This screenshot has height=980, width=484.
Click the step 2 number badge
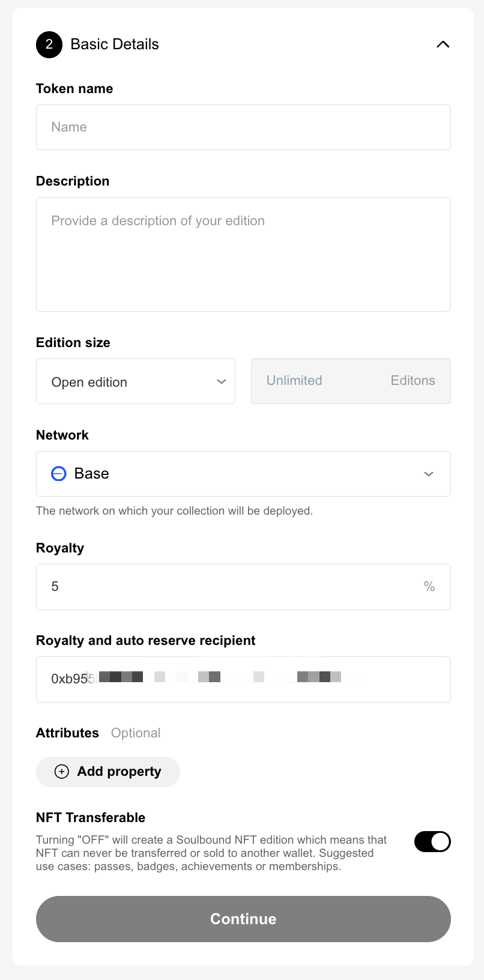click(x=49, y=44)
